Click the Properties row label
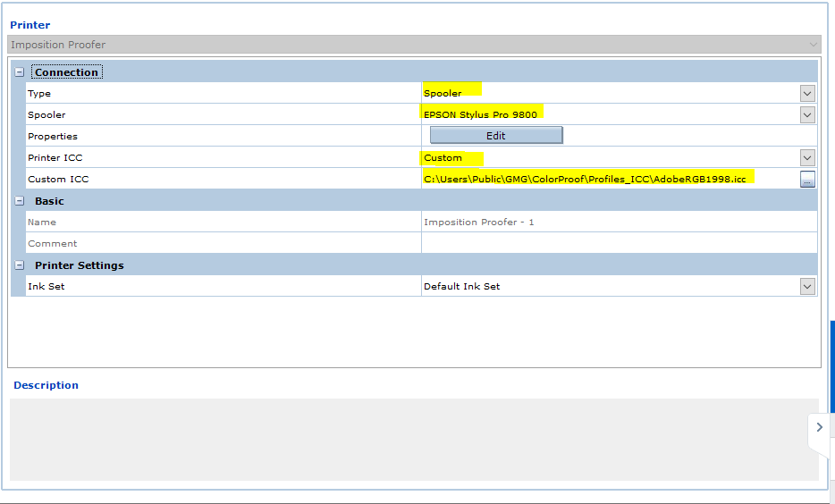The image size is (835, 504). click(53, 136)
